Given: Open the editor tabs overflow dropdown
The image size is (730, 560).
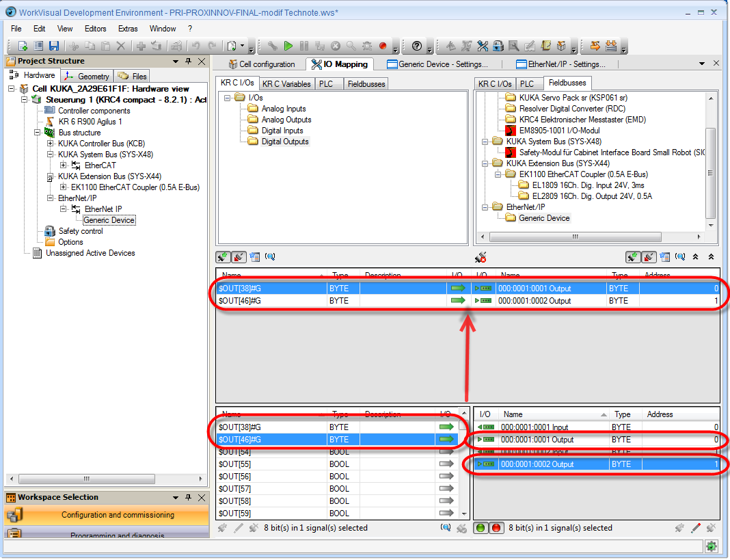Looking at the screenshot, I should pyautogui.click(x=702, y=64).
